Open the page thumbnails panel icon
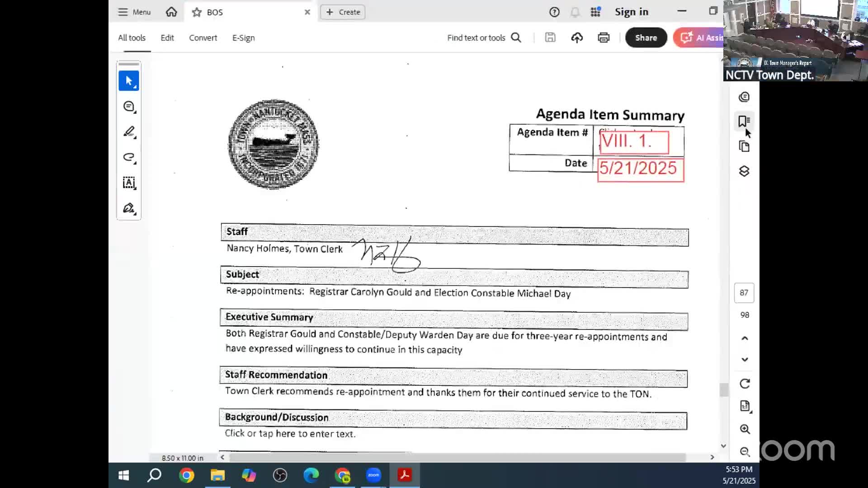 click(x=744, y=146)
